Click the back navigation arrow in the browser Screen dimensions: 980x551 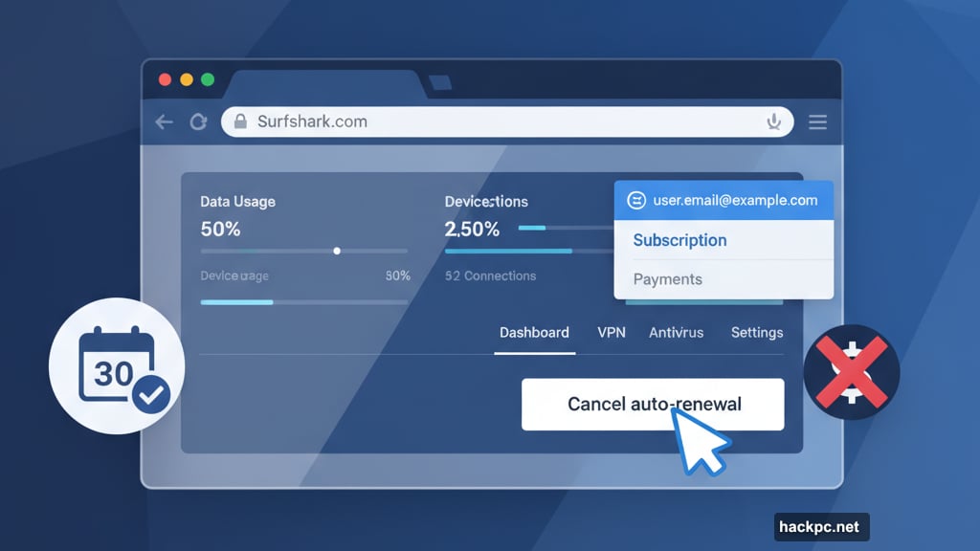click(x=164, y=121)
